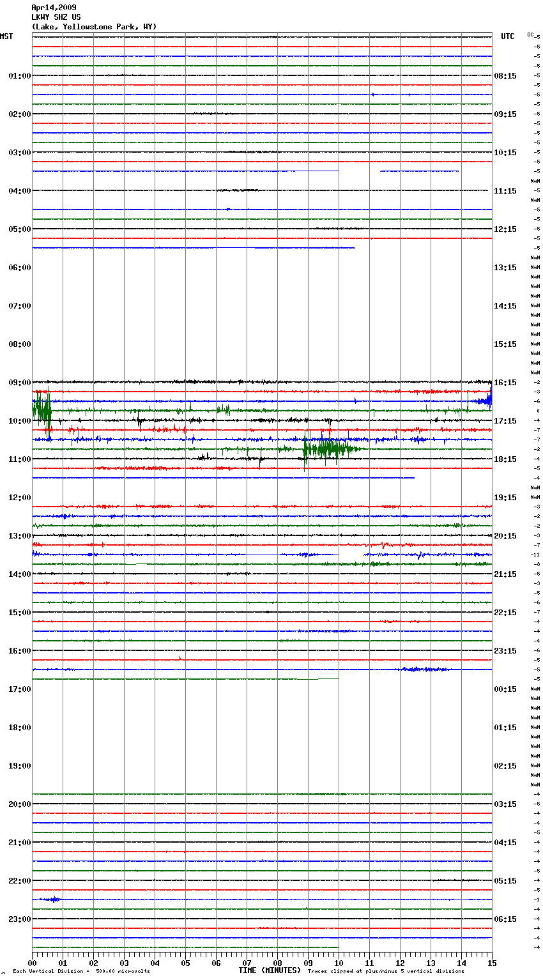The width and height of the screenshot is (543, 980).
Task: Click the 01:15 UTC time label
Action: point(505,728)
